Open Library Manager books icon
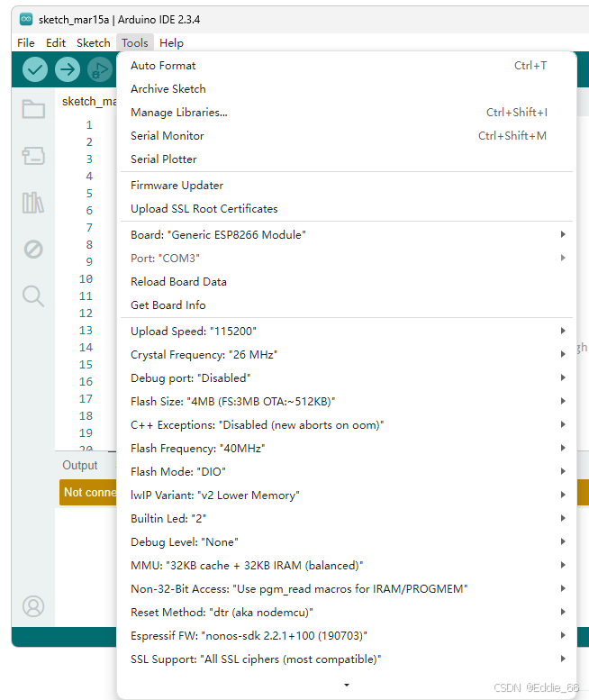Screen dimensions: 589x700 (33, 203)
